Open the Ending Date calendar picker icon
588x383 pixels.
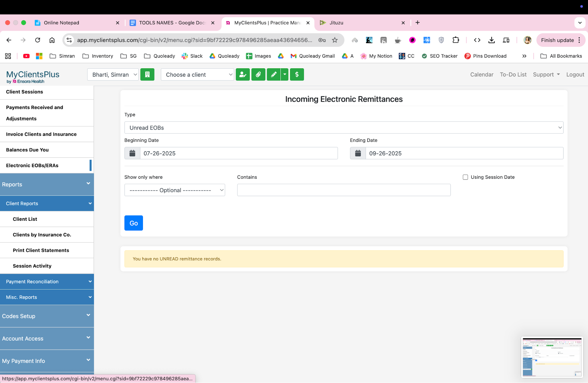[357, 153]
